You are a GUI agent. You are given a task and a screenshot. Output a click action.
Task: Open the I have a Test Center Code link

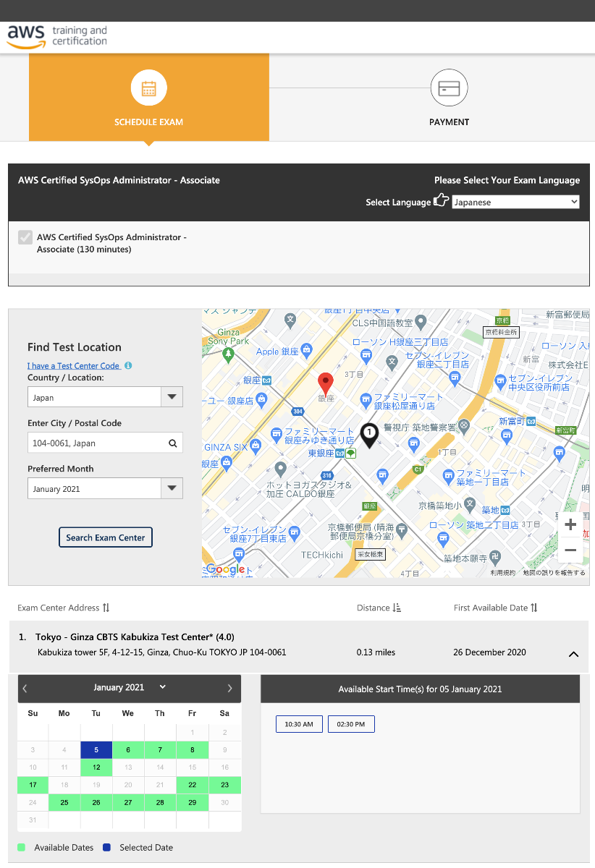[74, 366]
